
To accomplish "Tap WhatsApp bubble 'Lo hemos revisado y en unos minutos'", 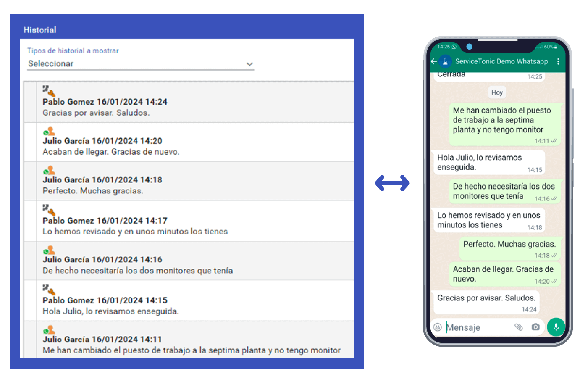I will pos(489,220).
